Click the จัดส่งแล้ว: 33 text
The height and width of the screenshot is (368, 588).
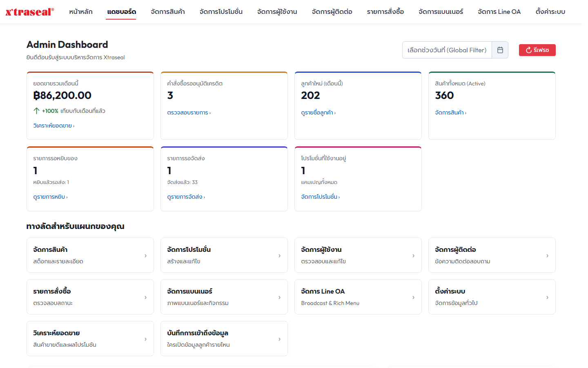(183, 182)
